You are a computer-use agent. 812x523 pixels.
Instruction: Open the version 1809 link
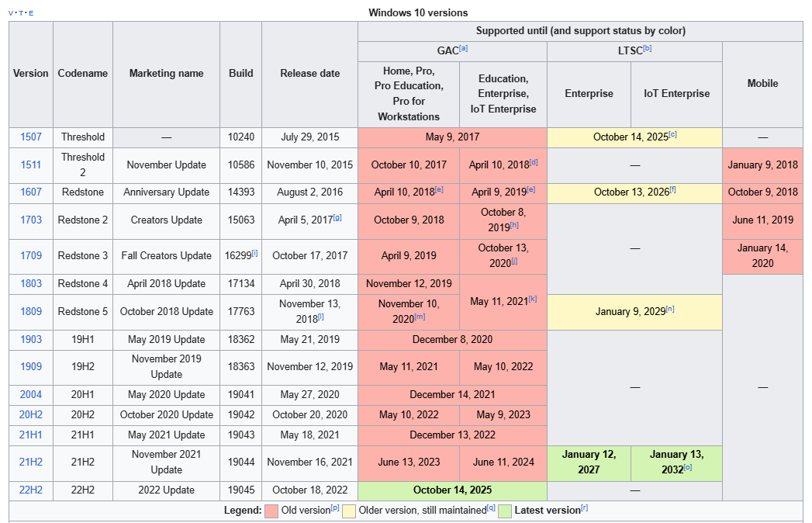(x=30, y=311)
